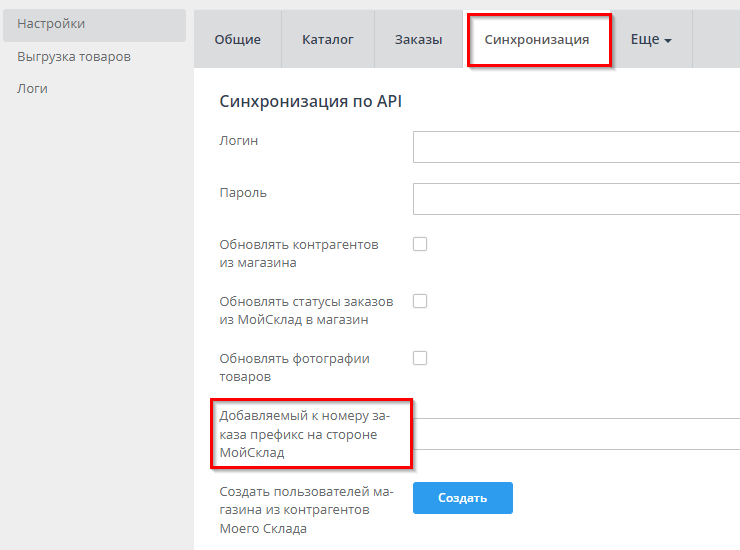Click the Синхронизация по API heading
This screenshot has height=550, width=740.
pyautogui.click(x=310, y=101)
